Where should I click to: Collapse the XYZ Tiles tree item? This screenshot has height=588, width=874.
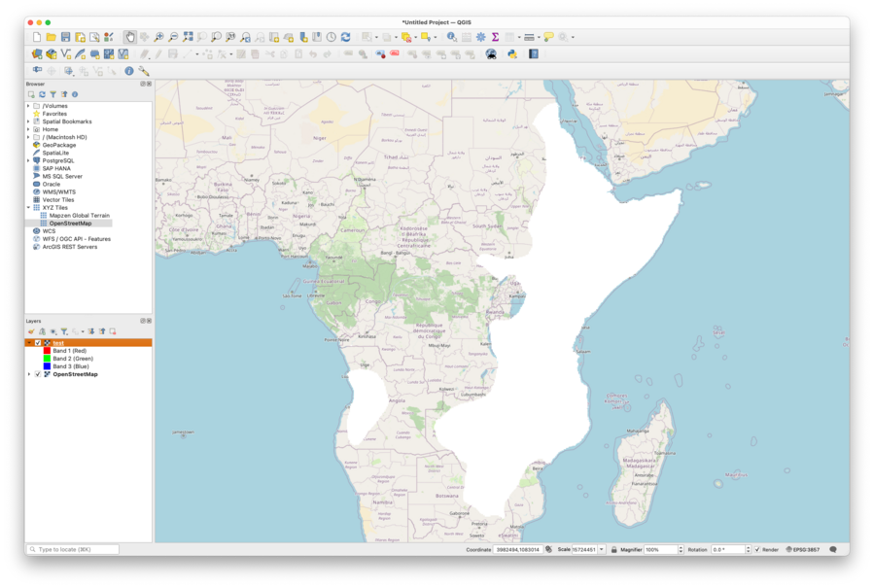tap(29, 207)
